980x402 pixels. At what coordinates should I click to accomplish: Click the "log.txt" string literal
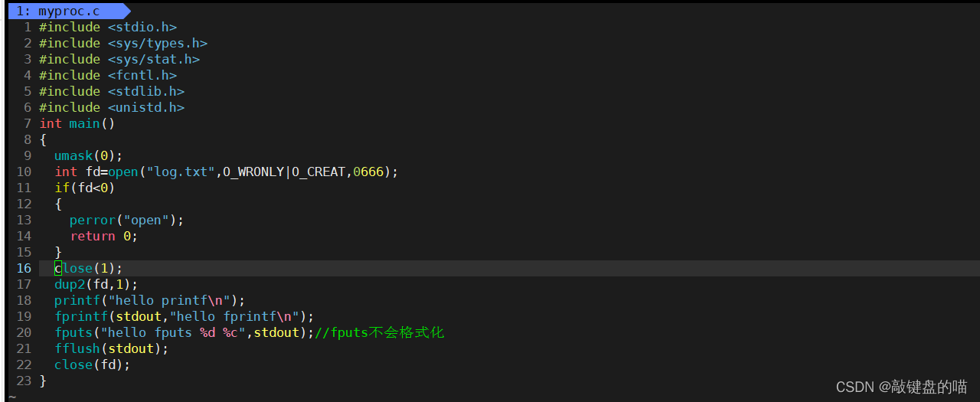pos(181,172)
